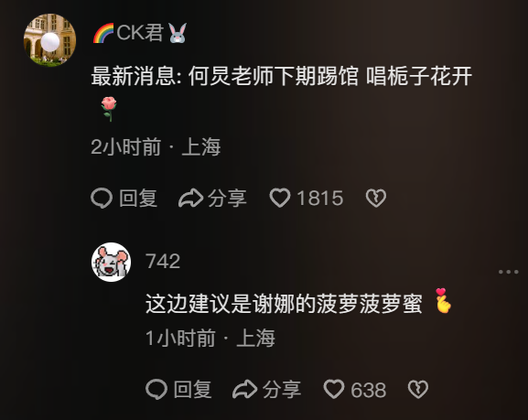
Task: Click the 1815 like count
Action: click(320, 198)
